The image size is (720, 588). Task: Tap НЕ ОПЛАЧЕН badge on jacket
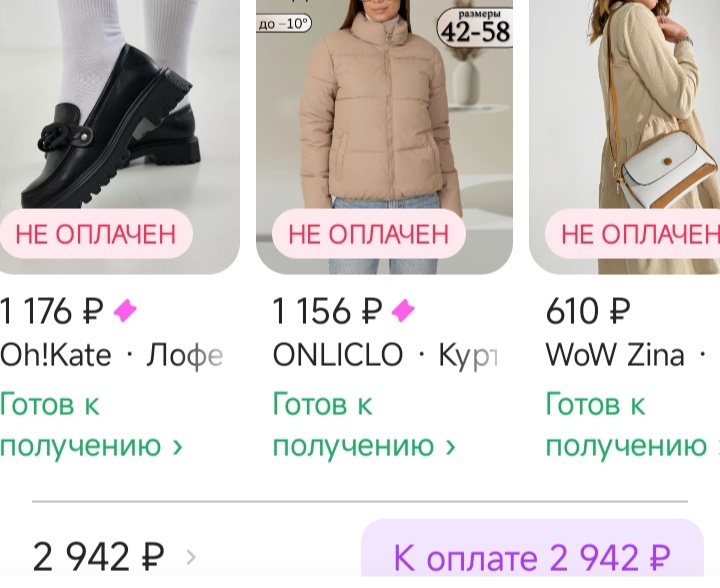point(369,234)
